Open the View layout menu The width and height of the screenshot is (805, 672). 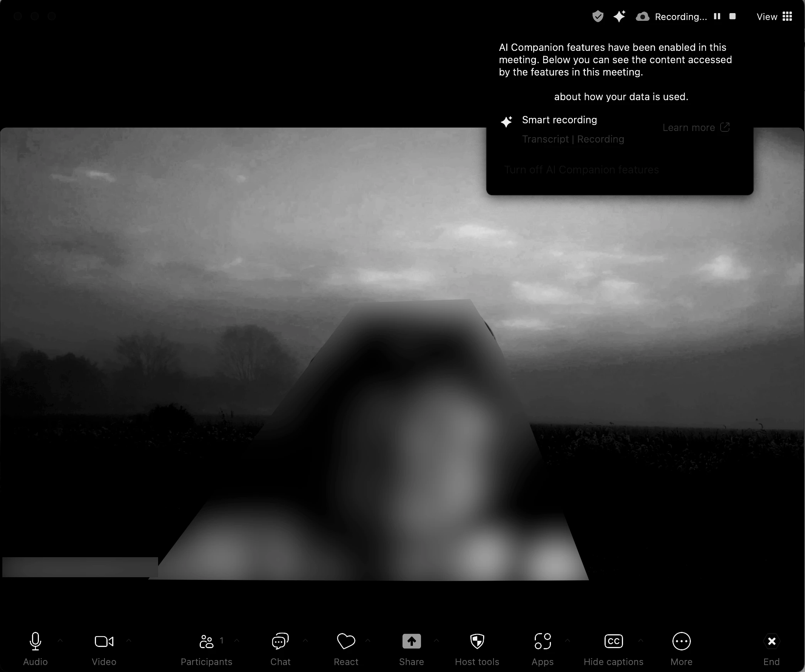tap(774, 17)
